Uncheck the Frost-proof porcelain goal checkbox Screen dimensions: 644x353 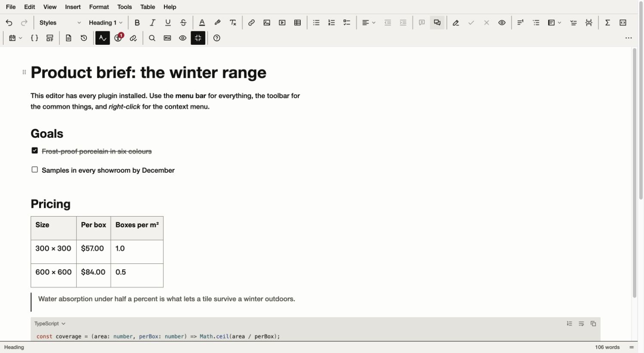(35, 151)
